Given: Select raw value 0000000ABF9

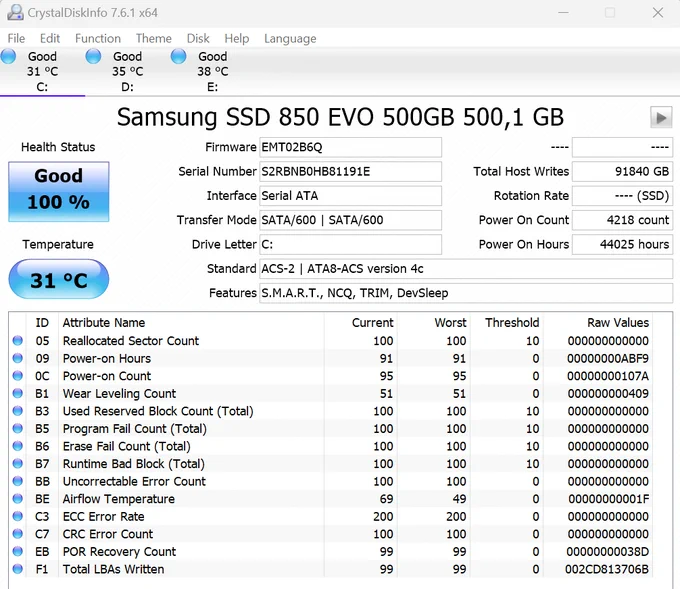Looking at the screenshot, I should pos(608,358).
